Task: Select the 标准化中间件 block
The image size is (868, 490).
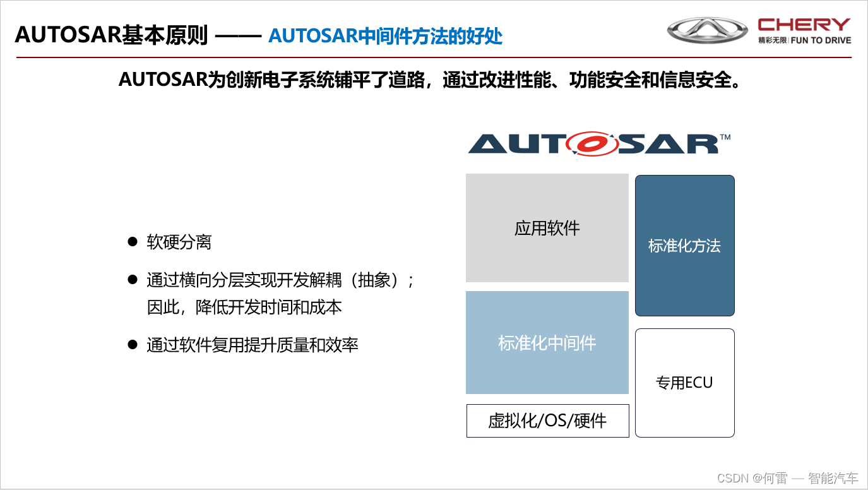Action: 547,344
